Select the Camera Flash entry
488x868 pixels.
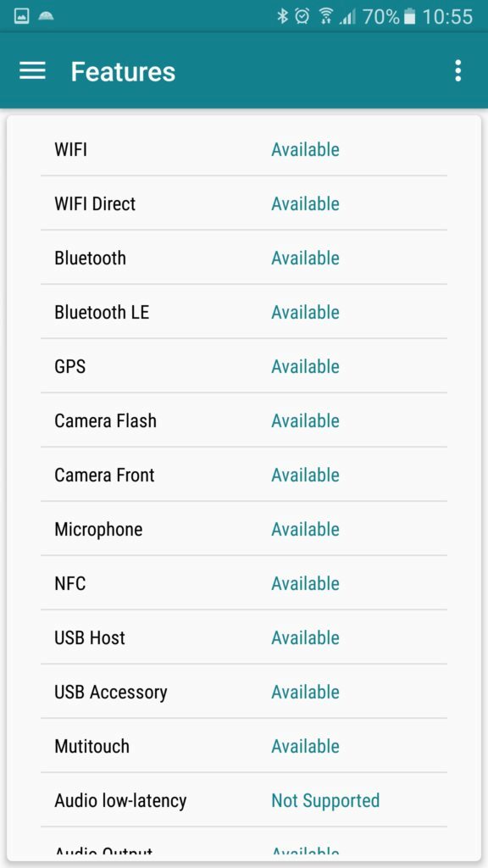pyautogui.click(x=243, y=420)
